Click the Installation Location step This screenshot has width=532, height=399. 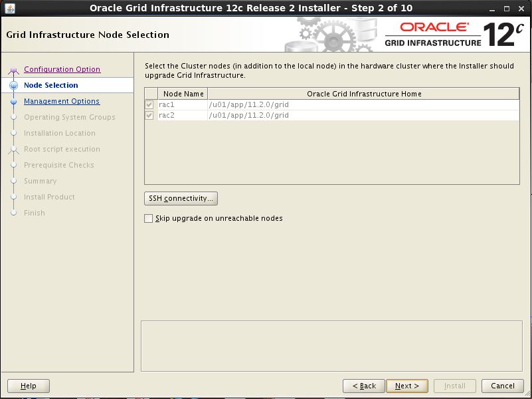point(60,133)
